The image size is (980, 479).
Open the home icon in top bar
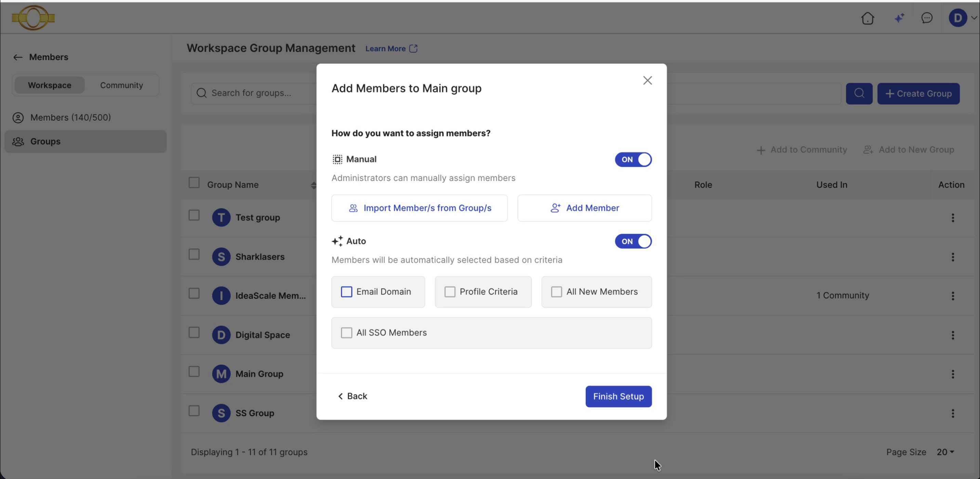(x=868, y=18)
